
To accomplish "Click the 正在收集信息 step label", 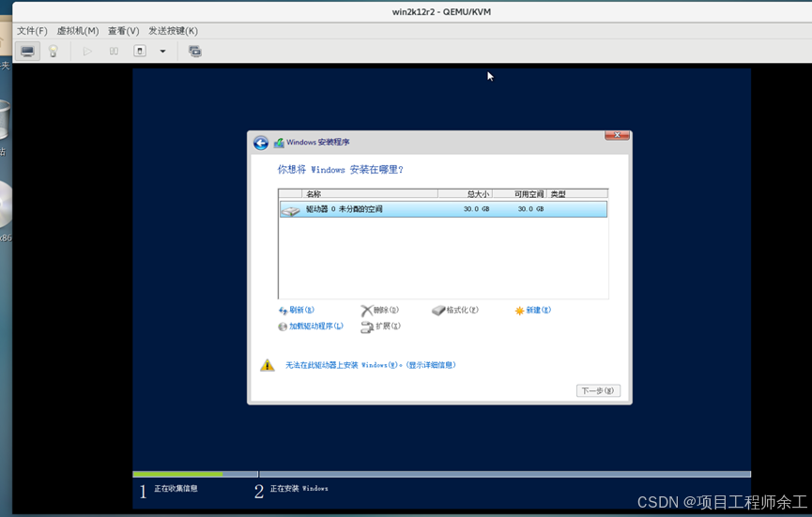I will (x=176, y=489).
